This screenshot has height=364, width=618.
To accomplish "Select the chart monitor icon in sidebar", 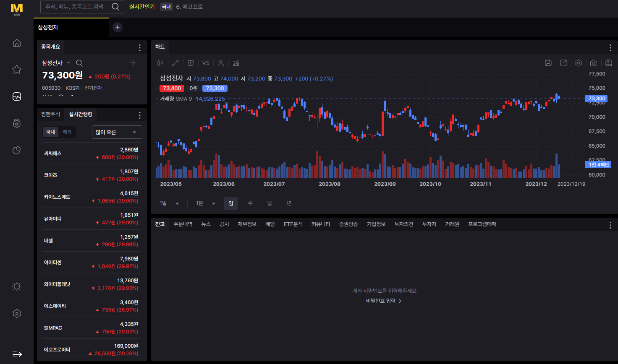I will click(17, 96).
